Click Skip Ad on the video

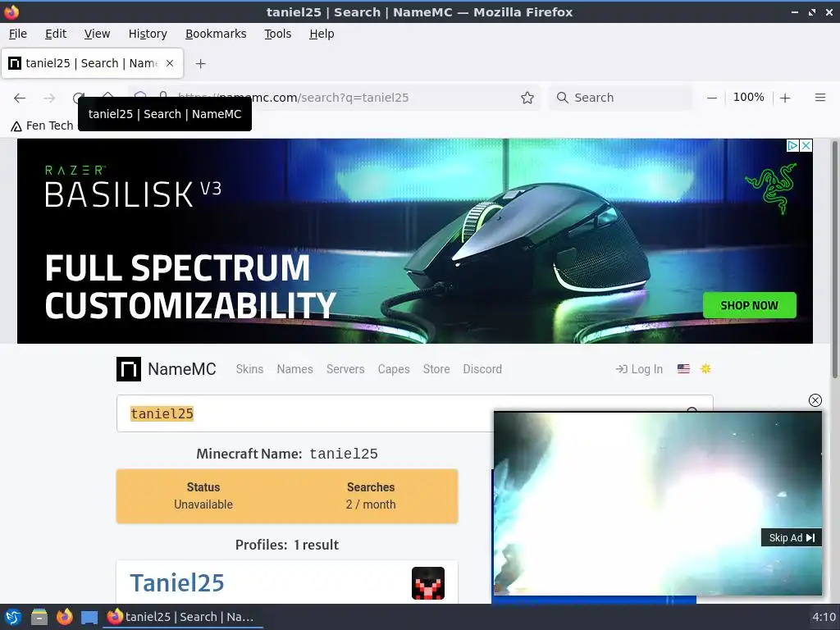[x=792, y=538]
